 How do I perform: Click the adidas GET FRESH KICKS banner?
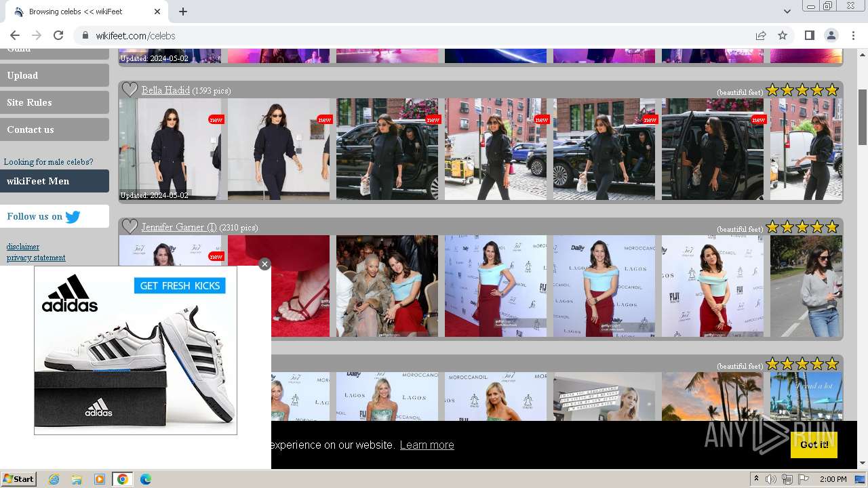pyautogui.click(x=180, y=285)
